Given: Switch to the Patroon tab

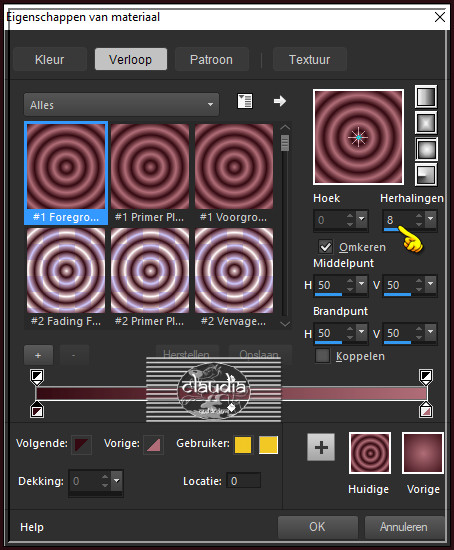Looking at the screenshot, I should [x=211, y=59].
